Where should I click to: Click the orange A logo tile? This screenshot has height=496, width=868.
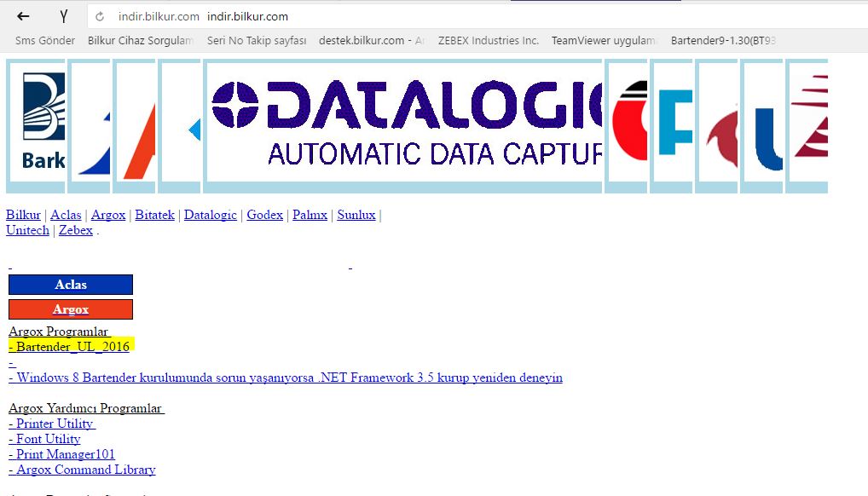[x=134, y=126]
